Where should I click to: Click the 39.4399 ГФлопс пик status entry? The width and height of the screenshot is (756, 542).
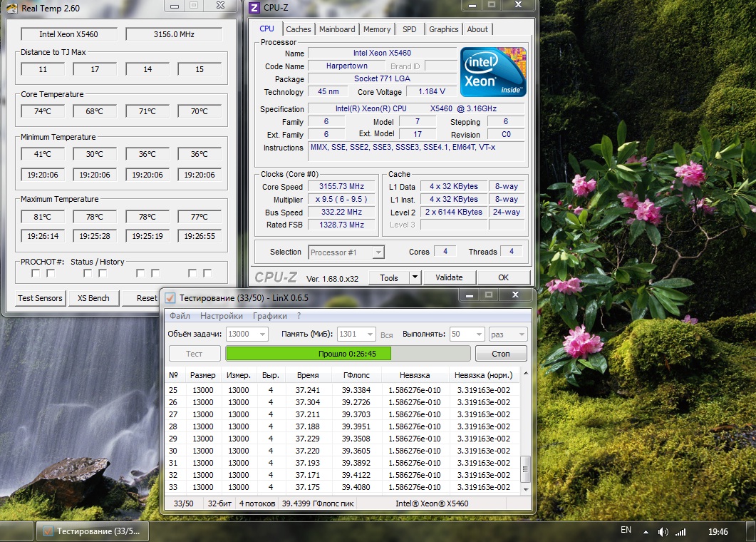(x=318, y=503)
